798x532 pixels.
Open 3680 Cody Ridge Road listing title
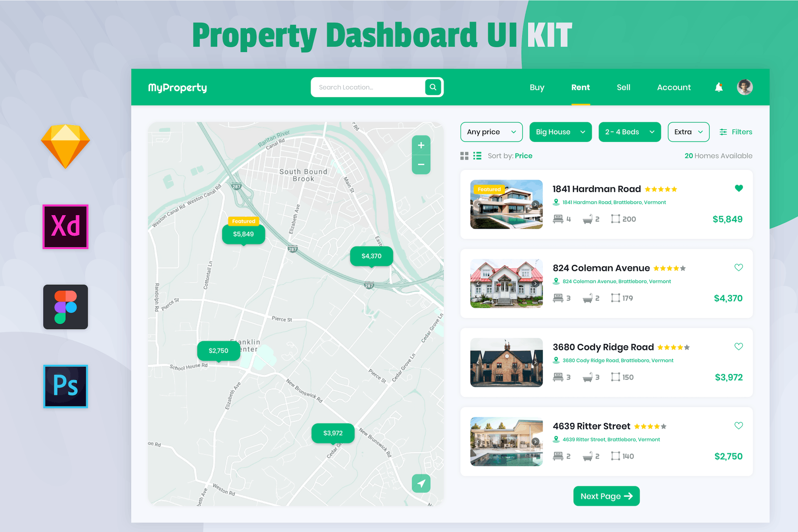tap(603, 347)
